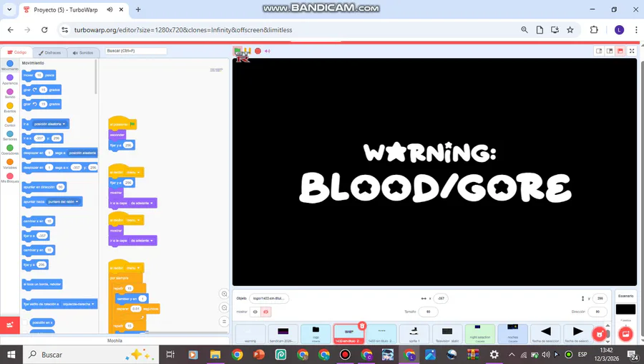Bookmark this page with the star icon
The width and height of the screenshot is (644, 364).
pyautogui.click(x=570, y=29)
